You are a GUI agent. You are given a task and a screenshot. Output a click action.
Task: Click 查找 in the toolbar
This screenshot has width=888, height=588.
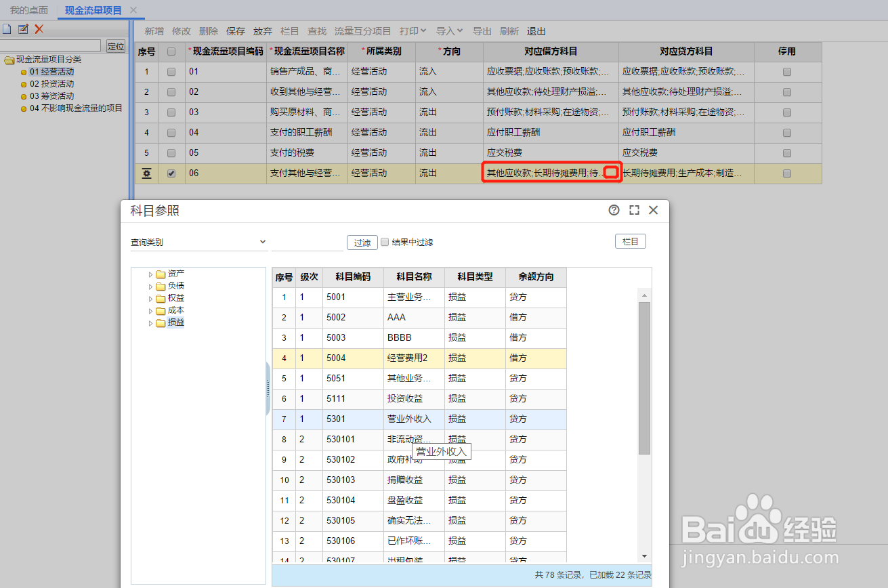click(x=317, y=31)
